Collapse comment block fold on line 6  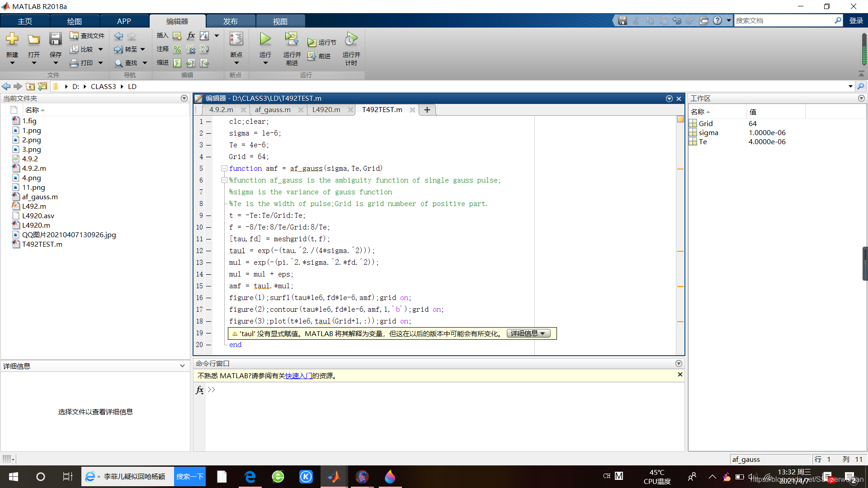click(224, 180)
